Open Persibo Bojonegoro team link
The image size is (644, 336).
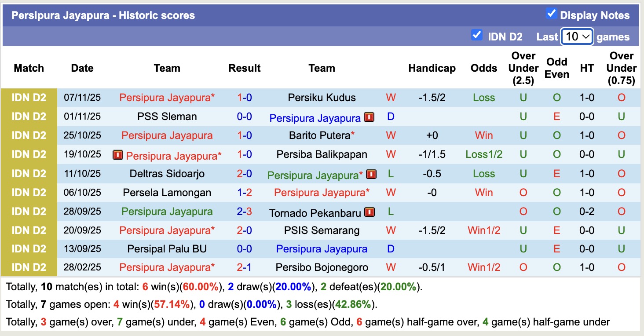point(322,267)
